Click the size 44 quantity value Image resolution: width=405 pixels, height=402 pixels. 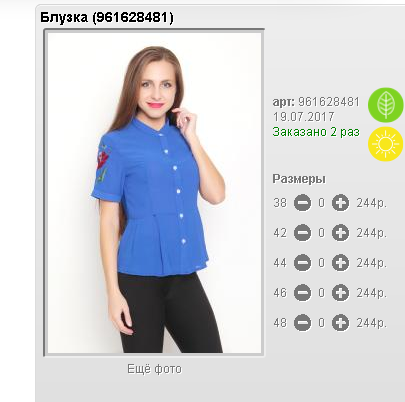321,263
